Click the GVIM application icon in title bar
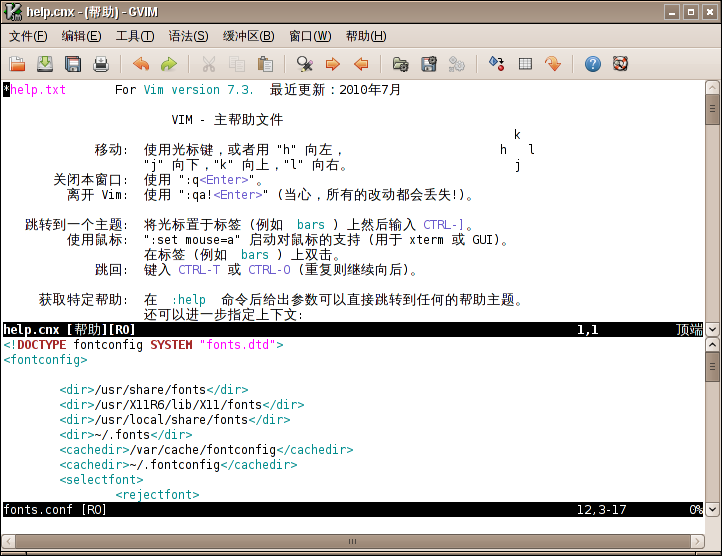 point(12,12)
